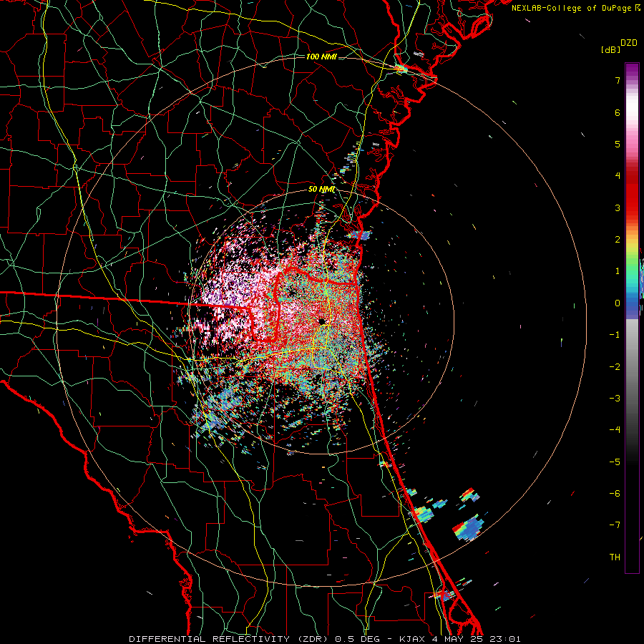Click the NEXLAB-College of DuPage label
Screen dimensions: 644x644
[575, 8]
